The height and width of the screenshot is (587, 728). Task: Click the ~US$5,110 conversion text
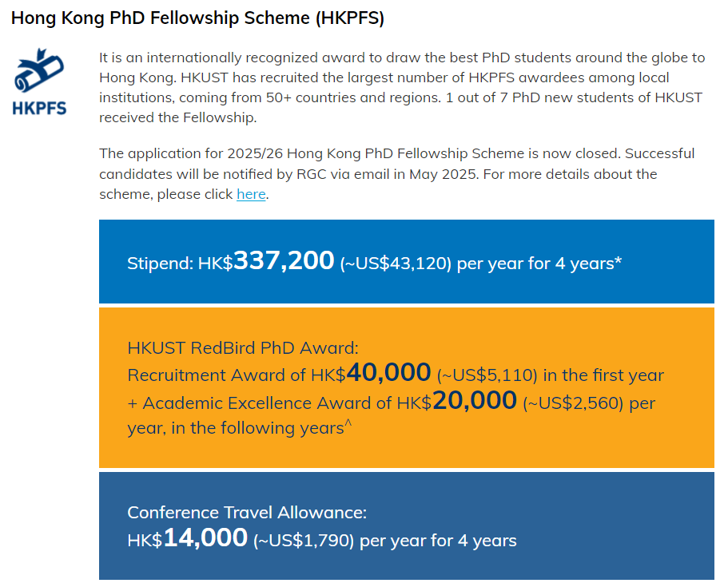pos(487,375)
